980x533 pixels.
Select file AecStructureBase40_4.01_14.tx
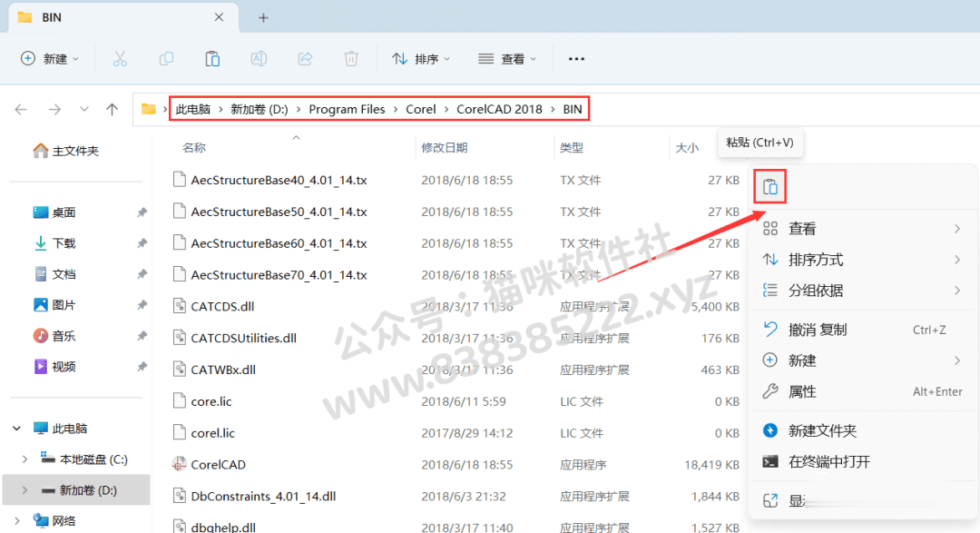point(279,180)
